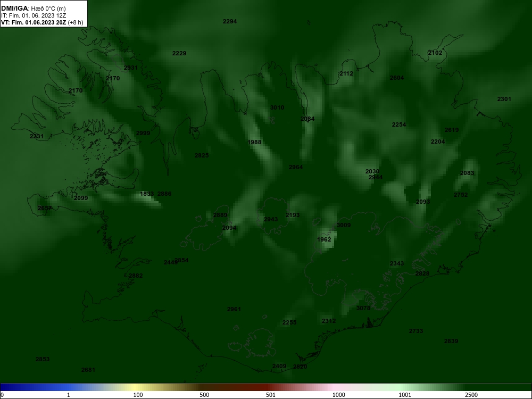Click the value 2889
Image resolution: width=532 pixels, height=399 pixels.
(220, 215)
